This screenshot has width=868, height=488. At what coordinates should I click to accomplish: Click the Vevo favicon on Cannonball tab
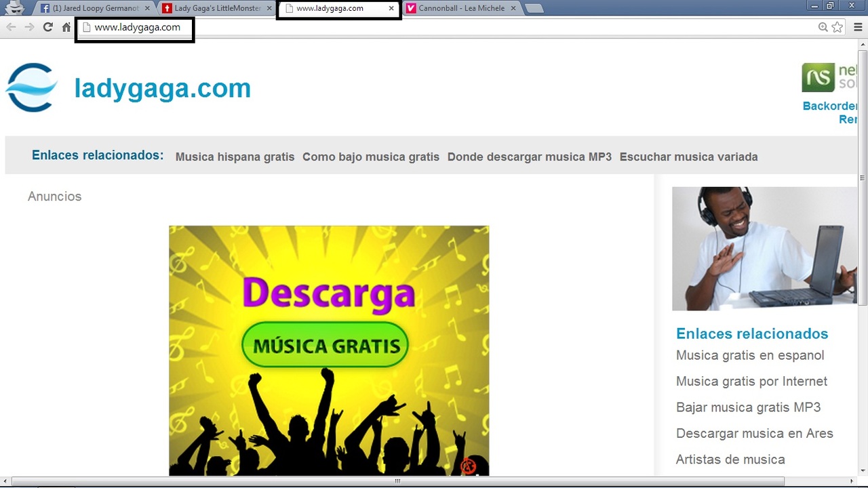coord(411,8)
